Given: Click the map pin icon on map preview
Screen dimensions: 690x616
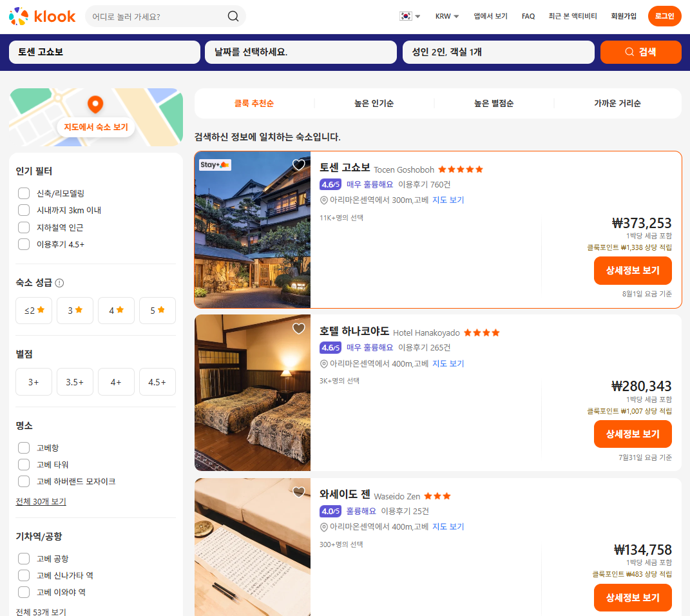Looking at the screenshot, I should coord(95,105).
